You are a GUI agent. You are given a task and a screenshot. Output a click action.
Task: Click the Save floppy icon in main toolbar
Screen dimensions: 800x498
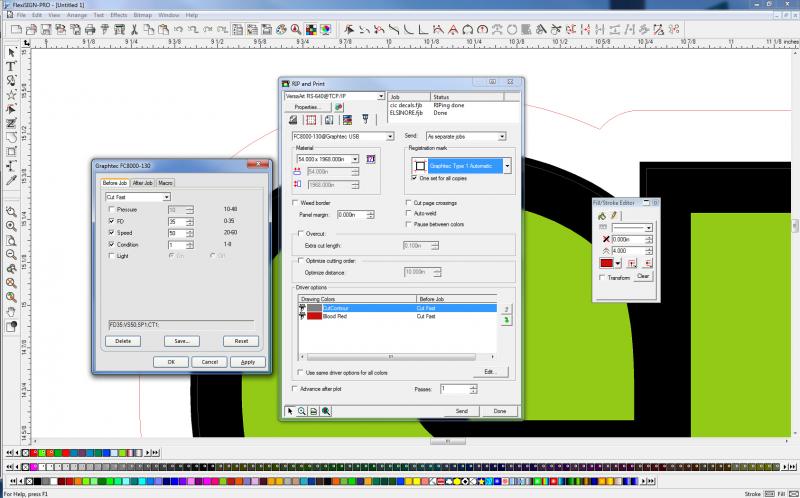(46, 30)
